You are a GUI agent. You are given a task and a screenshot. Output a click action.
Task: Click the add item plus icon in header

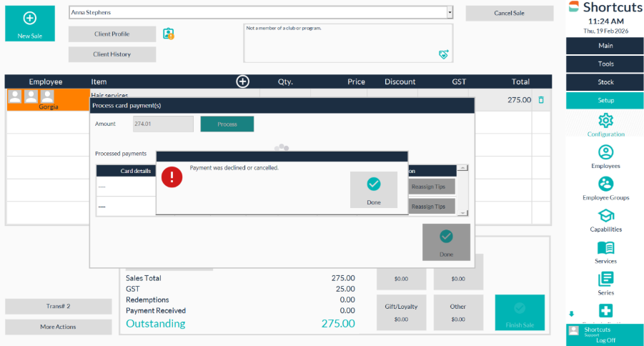pos(243,81)
